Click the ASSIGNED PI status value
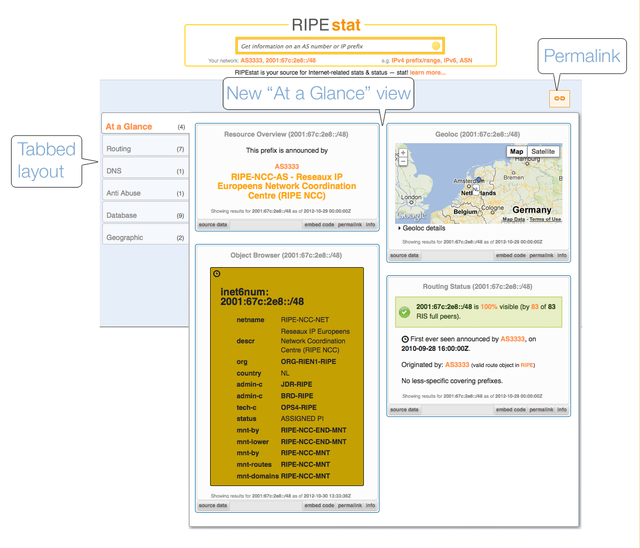The image size is (640, 548). point(302,419)
